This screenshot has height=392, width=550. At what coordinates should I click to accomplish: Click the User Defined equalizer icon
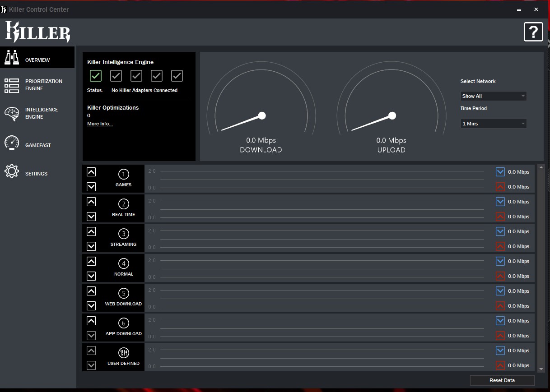tap(123, 353)
